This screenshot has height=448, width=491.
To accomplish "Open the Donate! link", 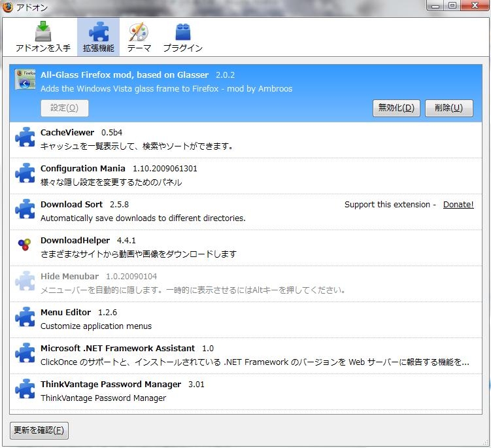I will pos(458,205).
